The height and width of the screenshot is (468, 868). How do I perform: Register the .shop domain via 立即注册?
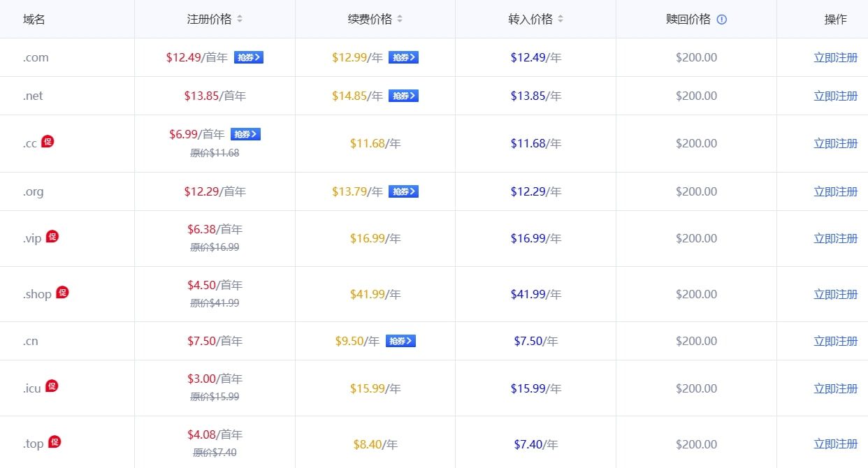point(835,294)
